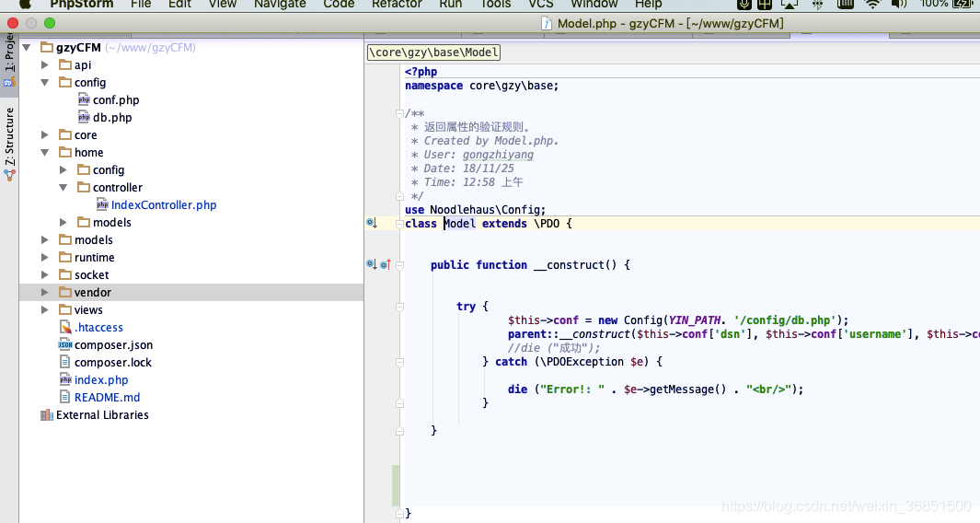Open the Tools menu
This screenshot has width=980, height=523.
495,4
